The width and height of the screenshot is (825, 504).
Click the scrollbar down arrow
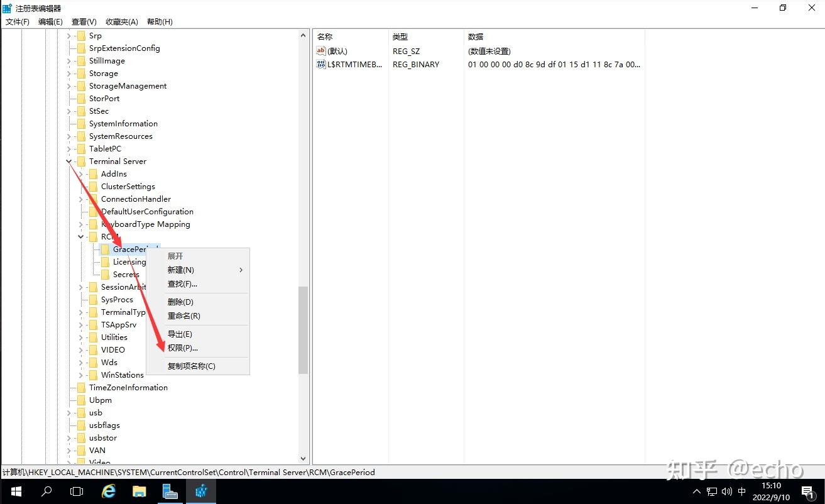click(303, 458)
